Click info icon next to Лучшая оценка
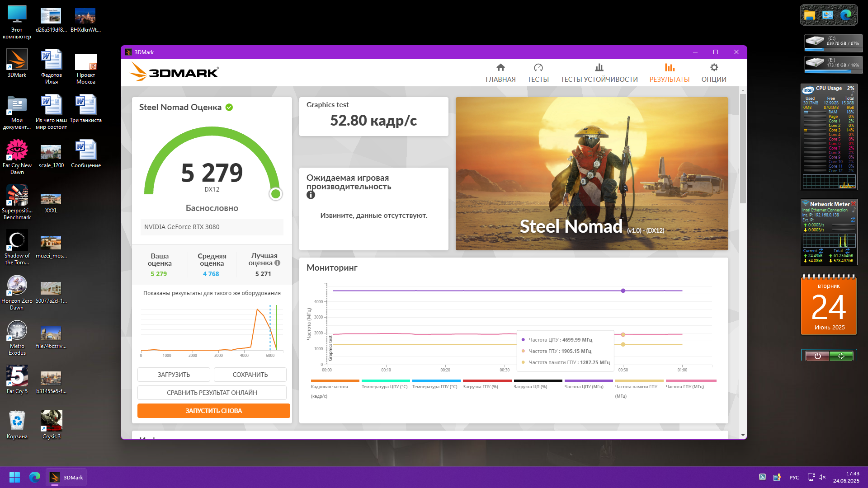The image size is (868, 488). (278, 263)
